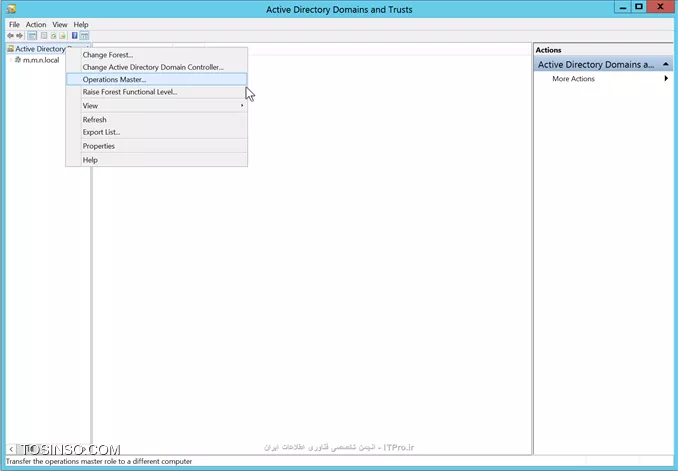Minimize the Domains and Trusts window

[x=623, y=7]
